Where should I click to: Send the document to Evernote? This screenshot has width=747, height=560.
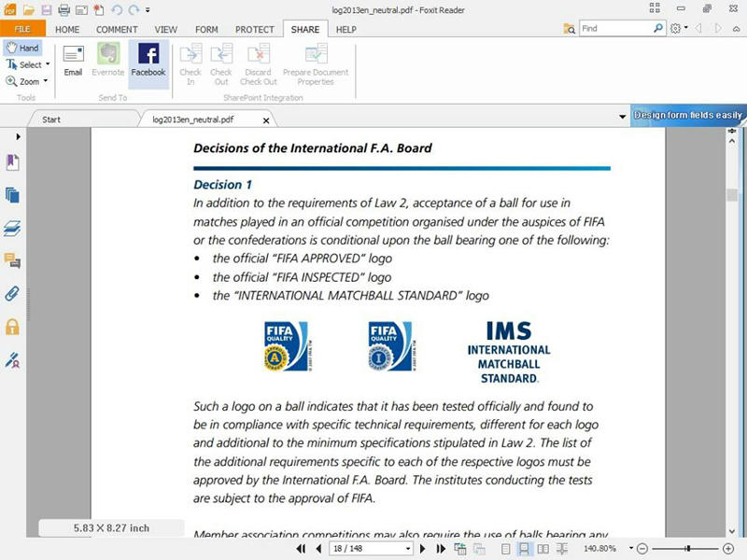(x=108, y=60)
